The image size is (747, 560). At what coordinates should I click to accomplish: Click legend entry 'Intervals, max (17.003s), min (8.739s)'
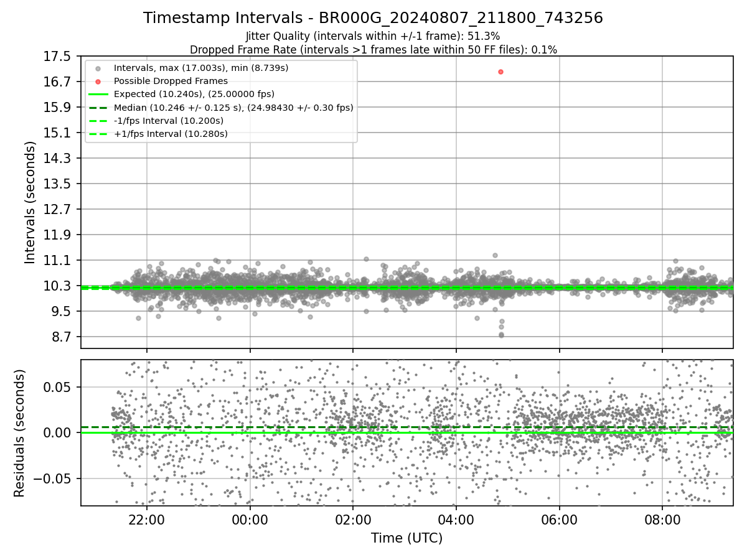(x=200, y=68)
